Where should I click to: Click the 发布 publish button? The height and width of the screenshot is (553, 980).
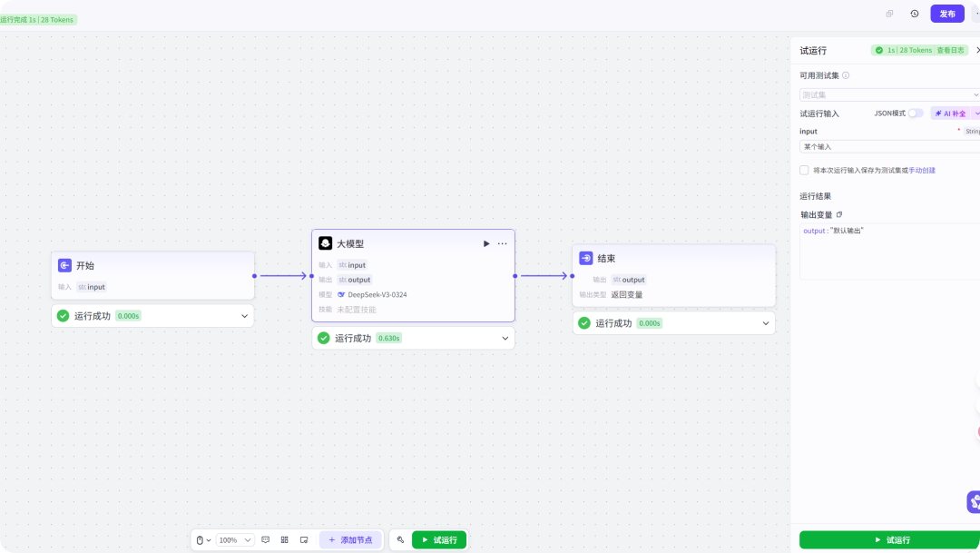point(946,14)
